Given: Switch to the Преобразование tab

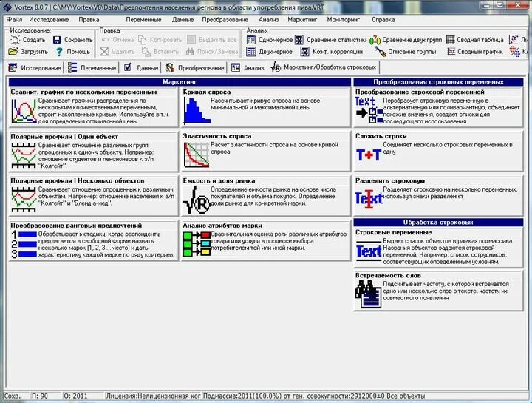Looking at the screenshot, I should (194, 67).
